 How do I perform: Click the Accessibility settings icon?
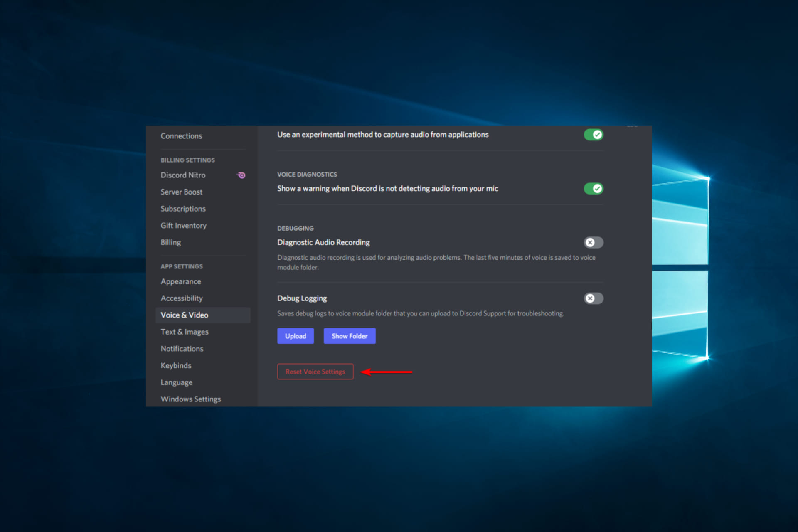pos(180,297)
